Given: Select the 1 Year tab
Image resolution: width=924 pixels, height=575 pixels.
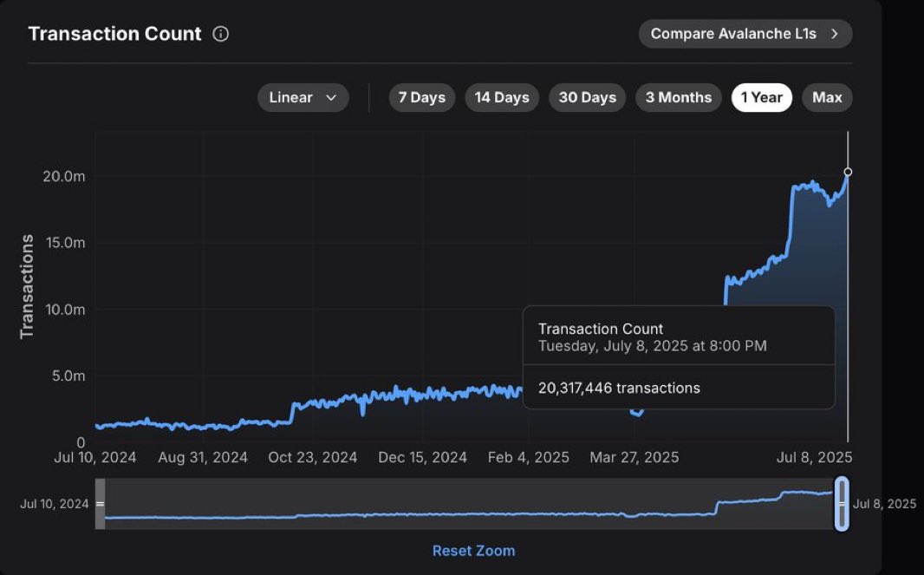Looking at the screenshot, I should [x=761, y=97].
